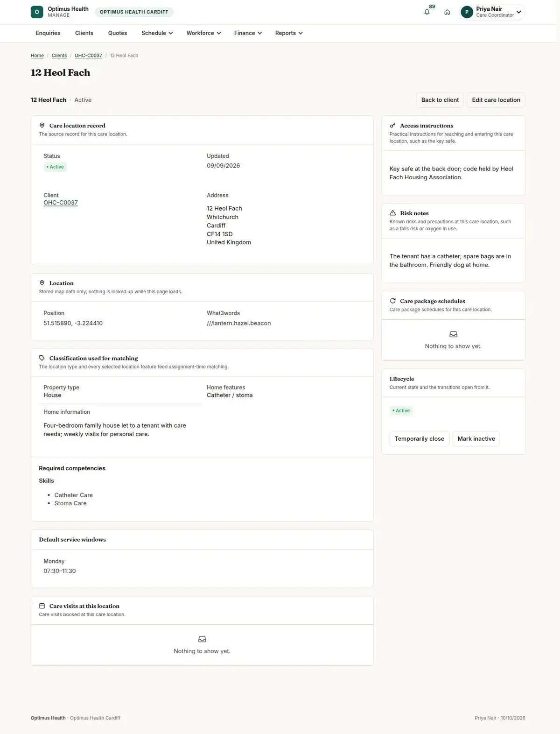Open the Reports dropdown menu
Screen dimensions: 560x734
289,33
